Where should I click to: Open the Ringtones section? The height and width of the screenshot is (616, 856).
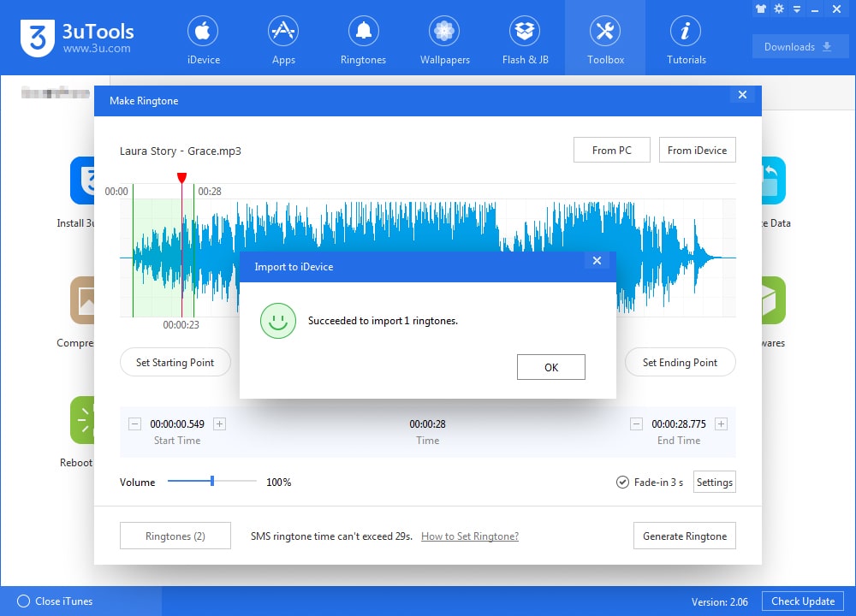[x=363, y=38]
